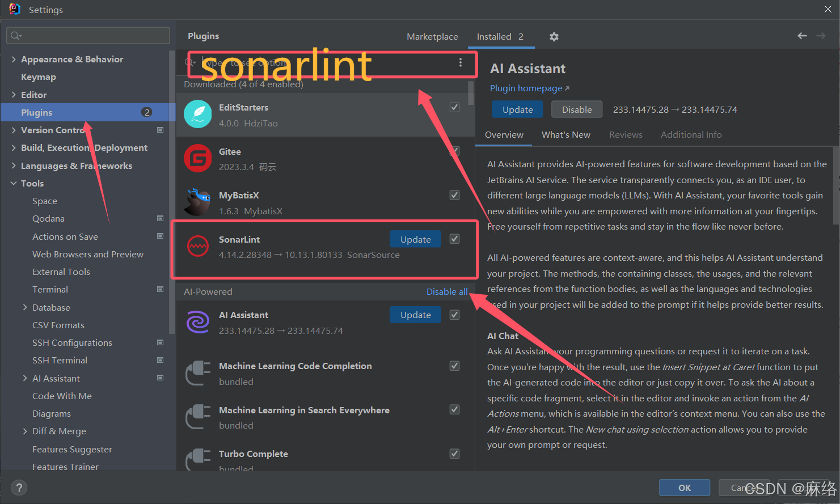
Task: Click the Plugin homepage link
Action: (526, 88)
